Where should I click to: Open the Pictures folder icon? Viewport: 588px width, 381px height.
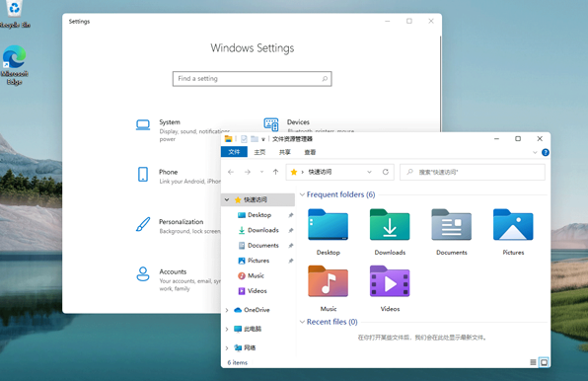click(x=513, y=225)
